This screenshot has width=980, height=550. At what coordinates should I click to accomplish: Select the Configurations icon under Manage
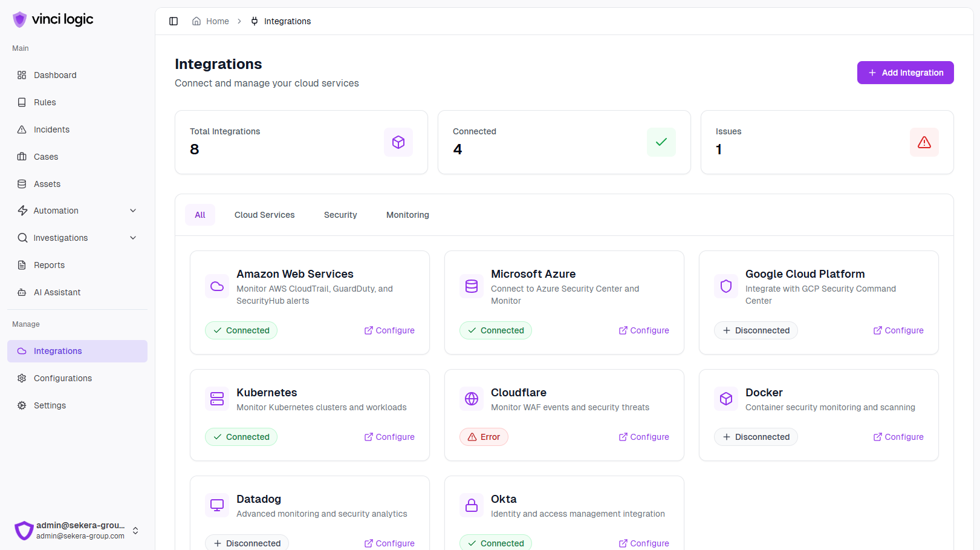click(x=22, y=378)
